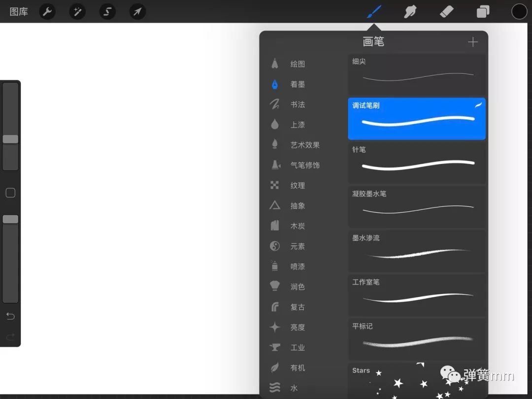Undo the last action

click(10, 316)
